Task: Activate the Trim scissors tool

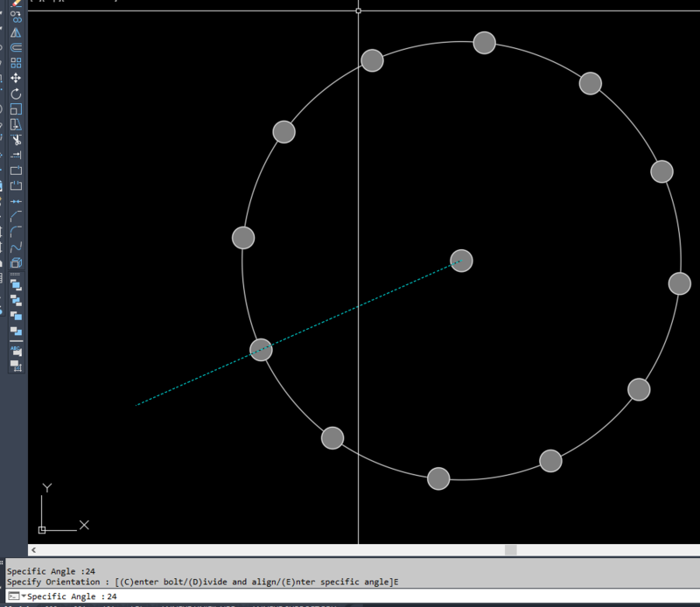Action: click(16, 140)
